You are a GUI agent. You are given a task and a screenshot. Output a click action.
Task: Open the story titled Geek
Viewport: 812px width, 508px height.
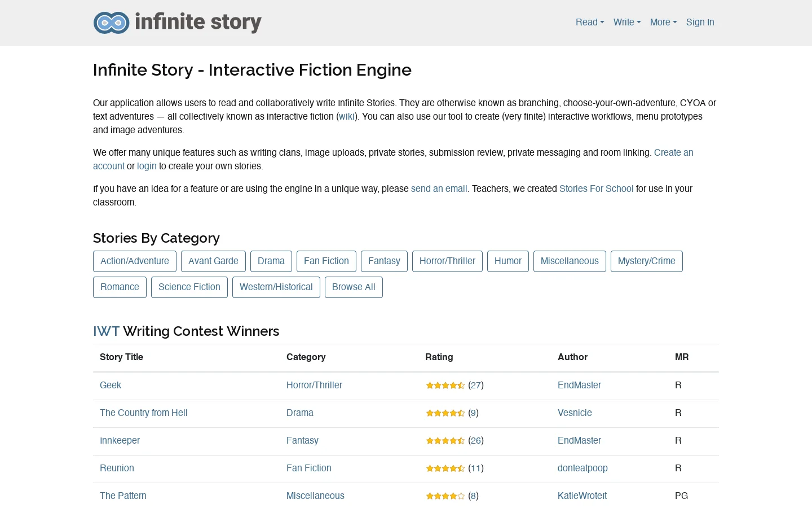coord(111,385)
